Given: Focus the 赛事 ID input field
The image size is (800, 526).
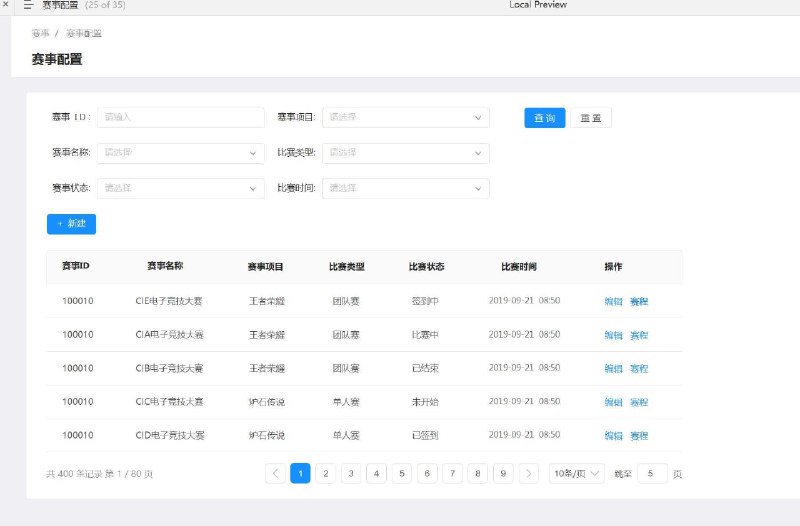Looking at the screenshot, I should 181,117.
